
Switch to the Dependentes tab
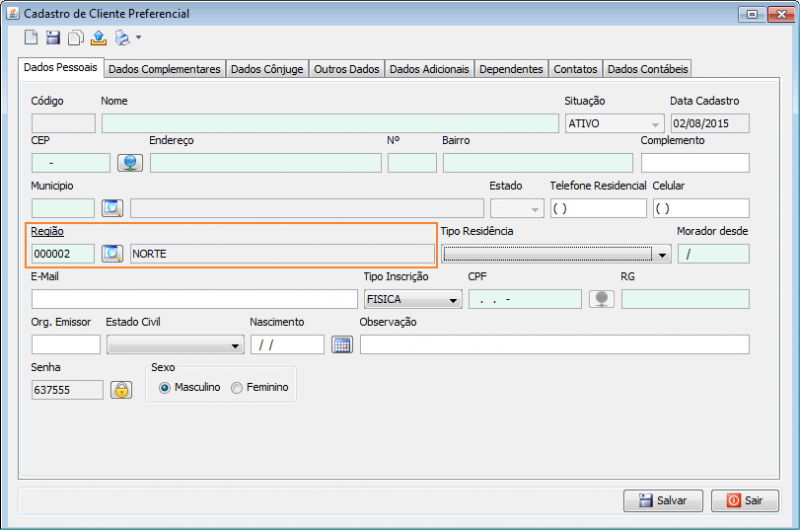pos(511,69)
